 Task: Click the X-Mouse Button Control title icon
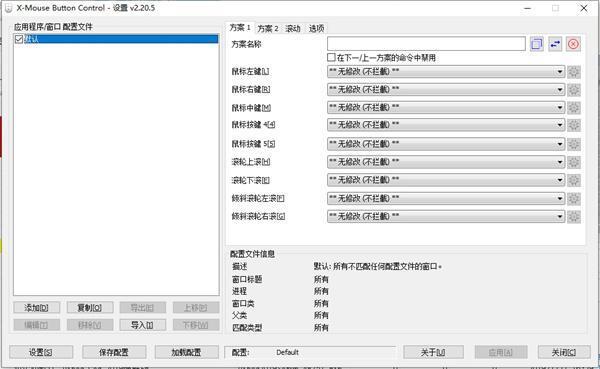tap(8, 8)
